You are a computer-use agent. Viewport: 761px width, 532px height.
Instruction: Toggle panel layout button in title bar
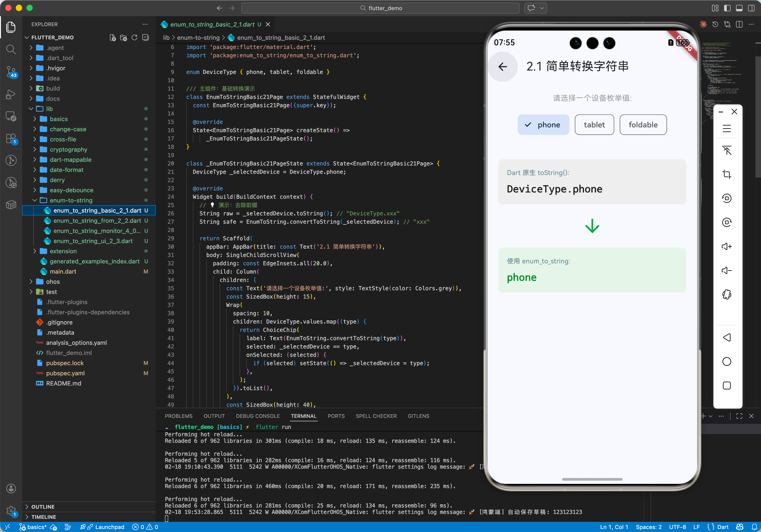[739, 8]
